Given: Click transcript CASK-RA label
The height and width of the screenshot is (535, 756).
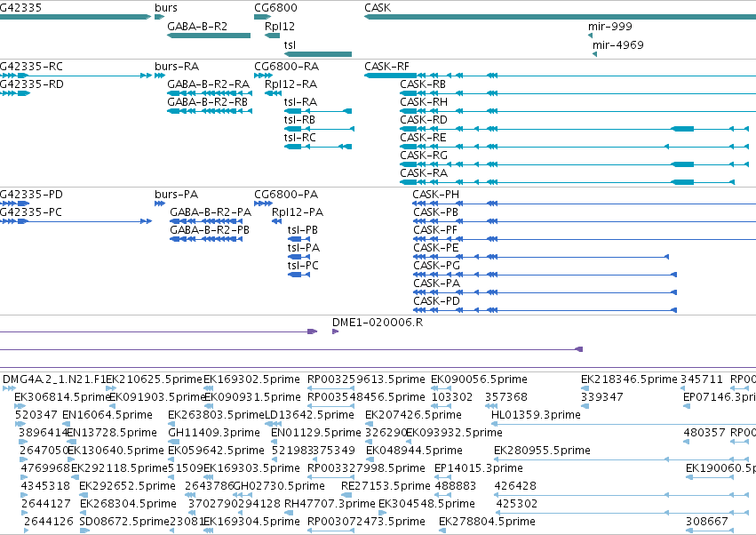Looking at the screenshot, I should coord(424,173).
